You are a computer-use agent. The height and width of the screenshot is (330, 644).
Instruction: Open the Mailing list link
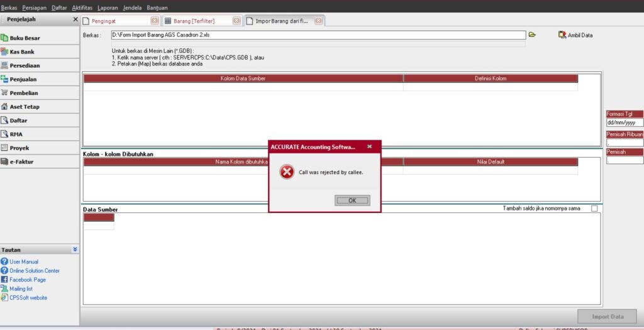pyautogui.click(x=21, y=289)
